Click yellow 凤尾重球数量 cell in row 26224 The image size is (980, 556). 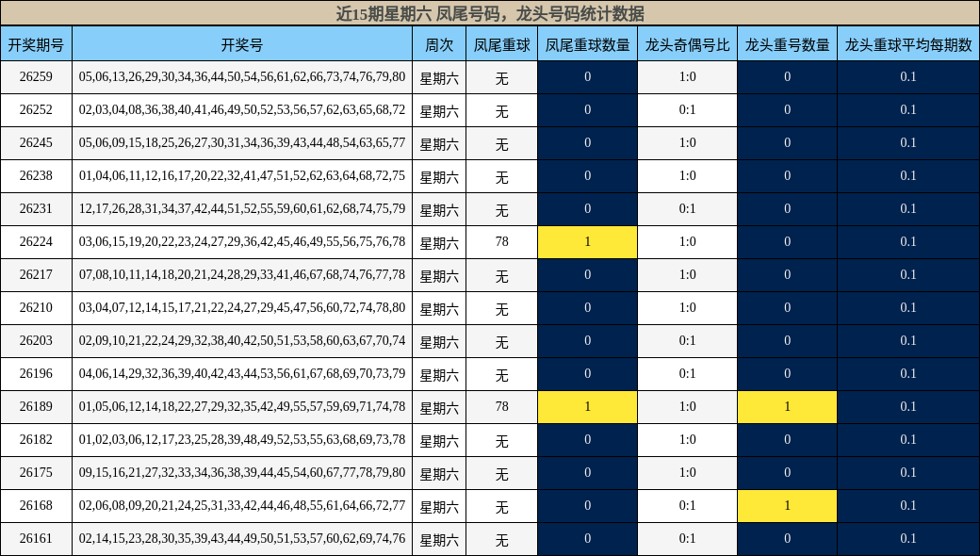(x=587, y=242)
